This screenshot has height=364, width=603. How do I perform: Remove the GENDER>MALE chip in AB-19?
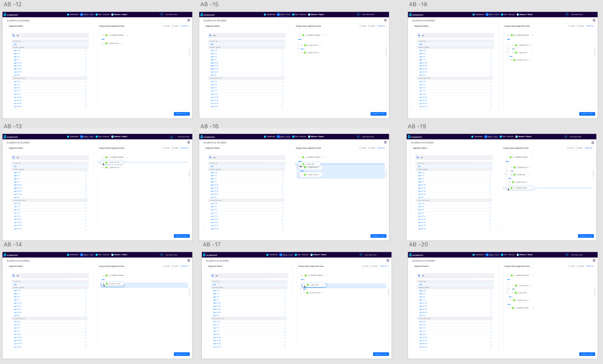tap(532, 188)
